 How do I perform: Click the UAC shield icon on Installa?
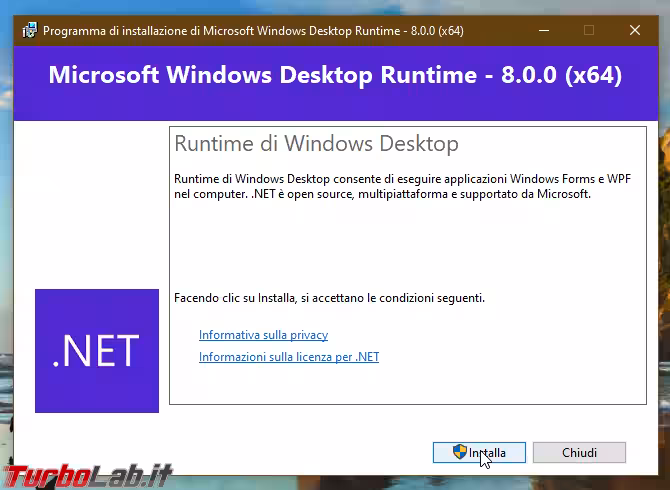click(x=459, y=452)
